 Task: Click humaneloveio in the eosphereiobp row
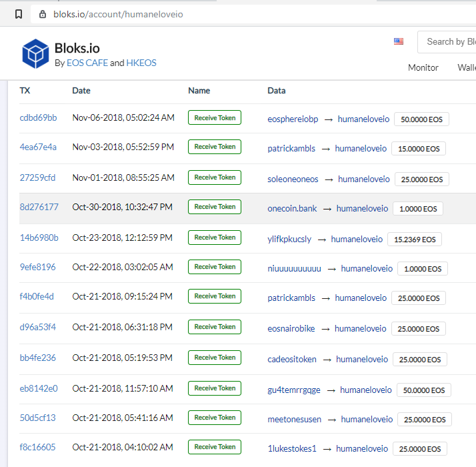(x=363, y=119)
